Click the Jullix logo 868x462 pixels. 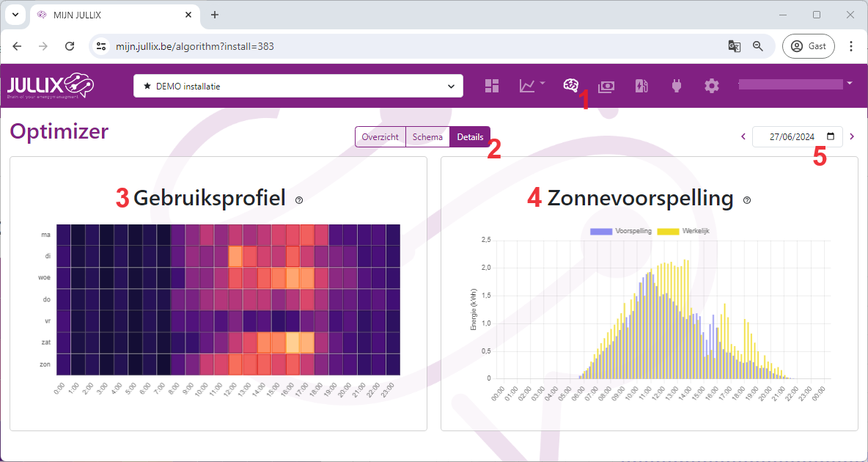[51, 86]
